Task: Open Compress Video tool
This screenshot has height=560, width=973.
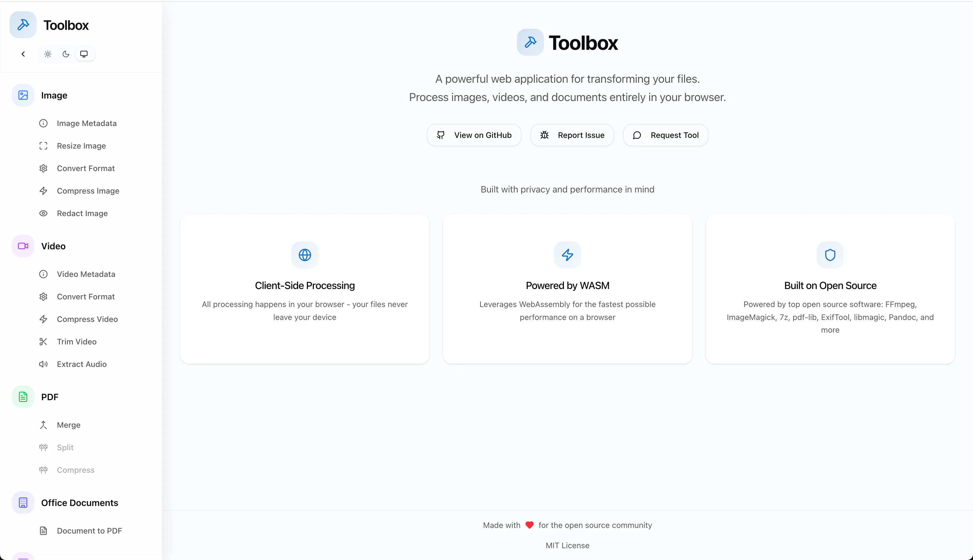Action: pyautogui.click(x=87, y=319)
